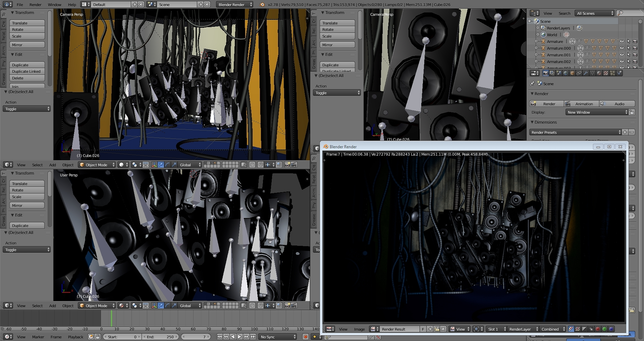Toggle the green channel in render window

click(x=604, y=329)
